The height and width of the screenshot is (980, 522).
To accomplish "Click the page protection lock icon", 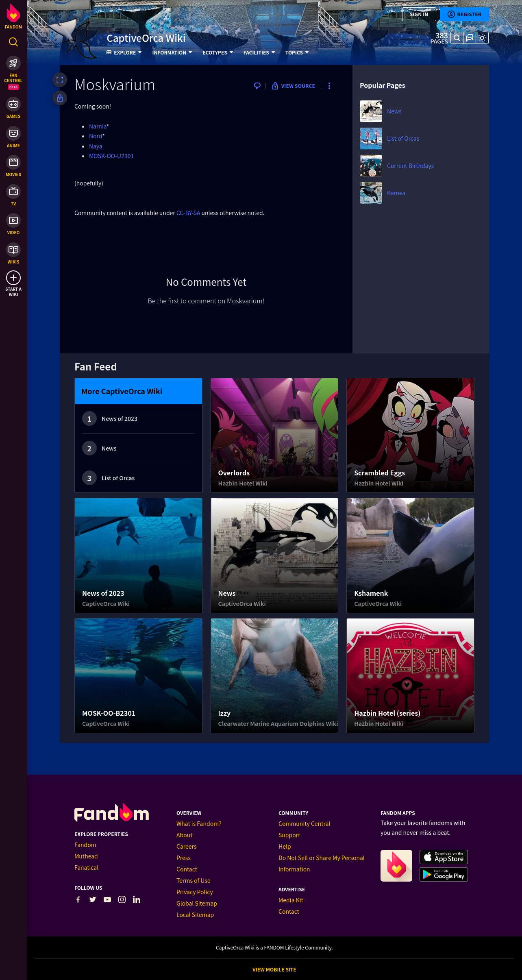I will (x=60, y=98).
